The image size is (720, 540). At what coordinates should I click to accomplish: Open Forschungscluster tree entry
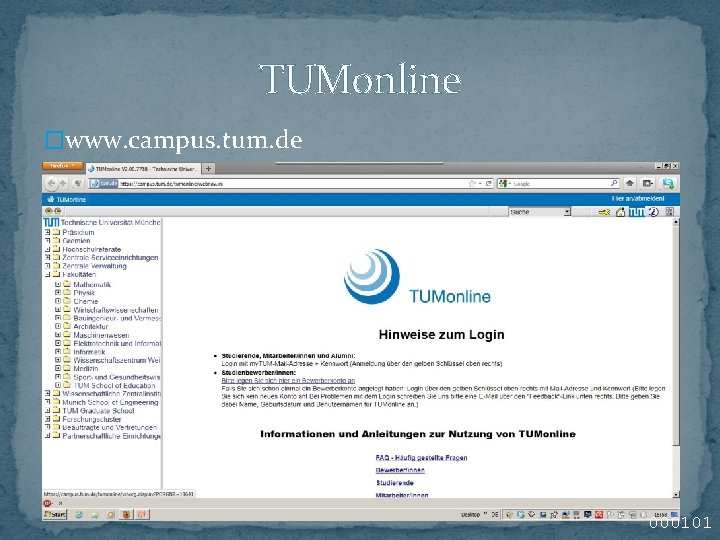(x=92, y=419)
